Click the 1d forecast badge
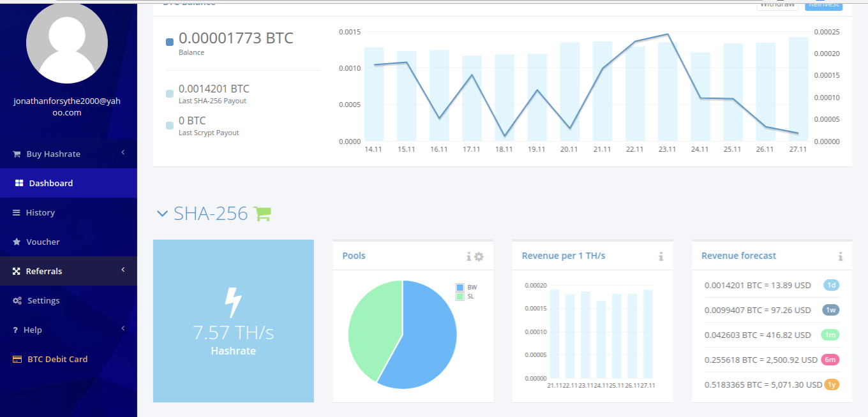 [x=831, y=285]
